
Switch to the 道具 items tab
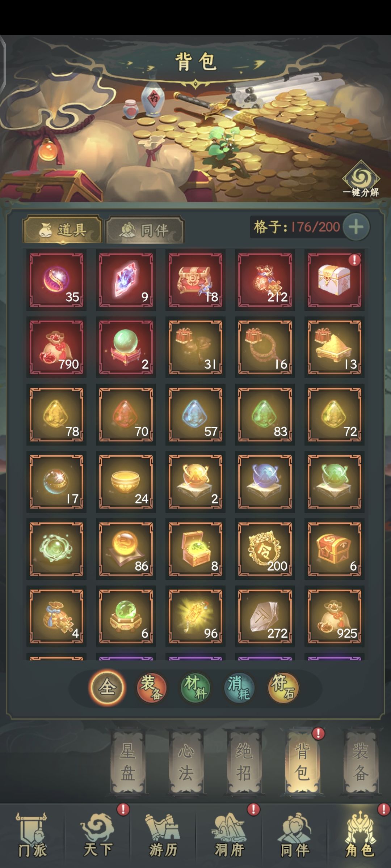(x=63, y=229)
